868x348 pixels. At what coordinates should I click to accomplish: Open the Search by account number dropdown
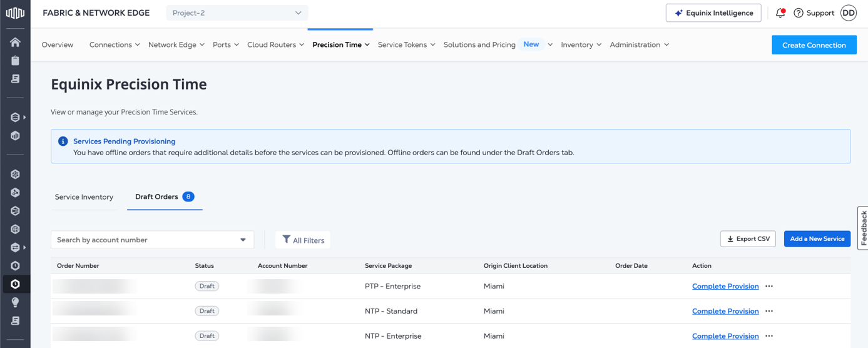click(152, 240)
